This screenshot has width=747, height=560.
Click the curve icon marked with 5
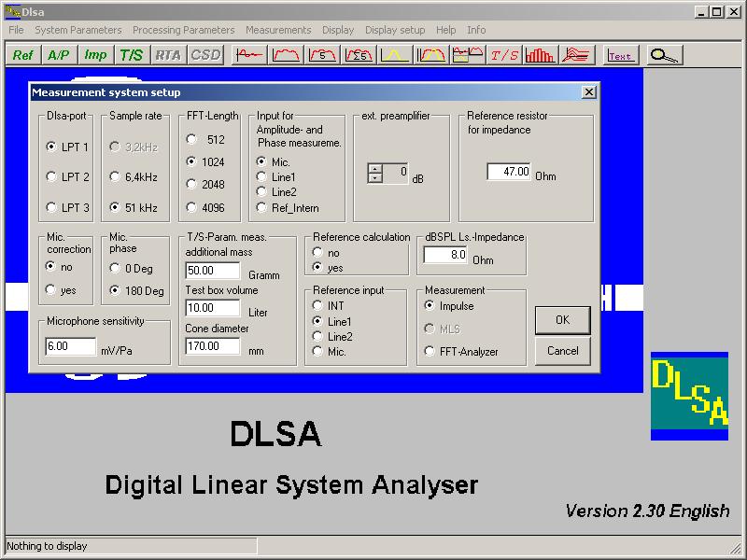[x=322, y=55]
